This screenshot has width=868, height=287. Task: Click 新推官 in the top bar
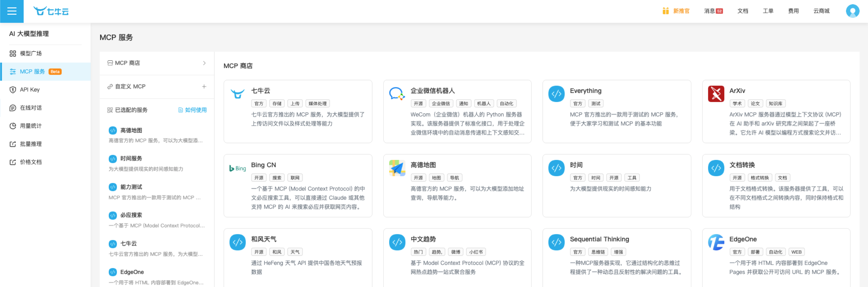pos(681,11)
